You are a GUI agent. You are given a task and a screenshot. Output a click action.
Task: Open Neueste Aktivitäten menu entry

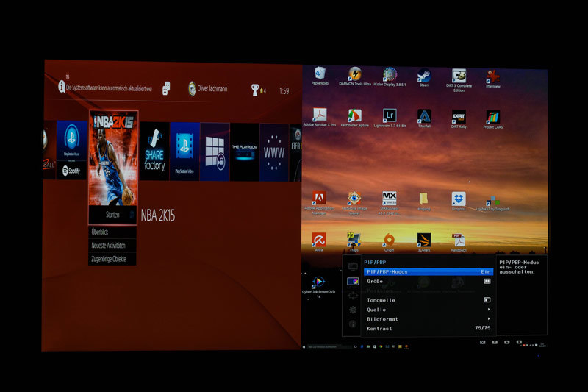[112, 246]
